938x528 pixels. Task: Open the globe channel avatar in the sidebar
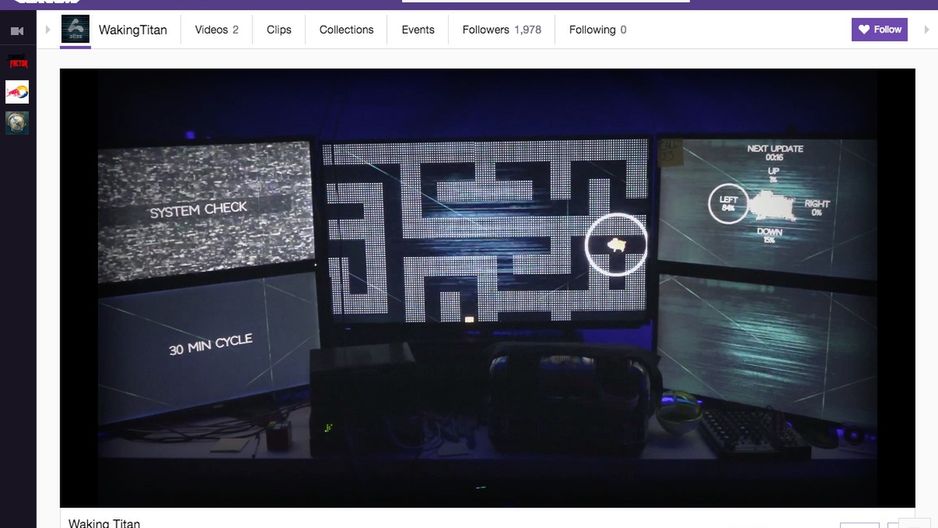pos(17,123)
